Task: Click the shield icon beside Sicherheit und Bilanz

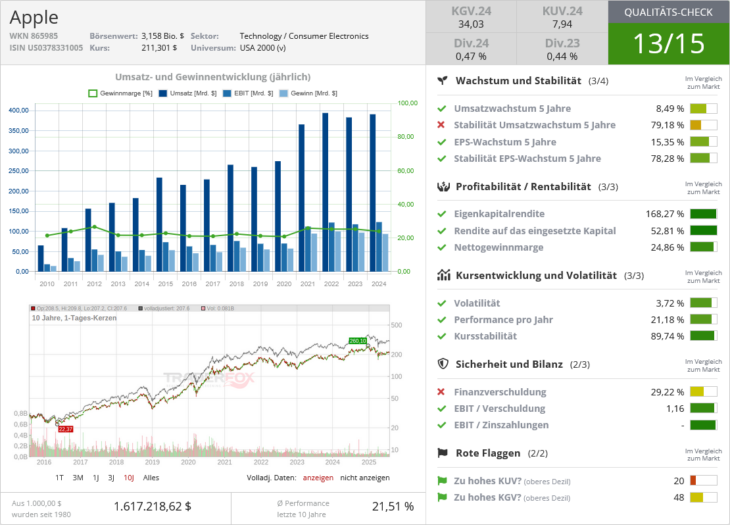Action: (443, 364)
